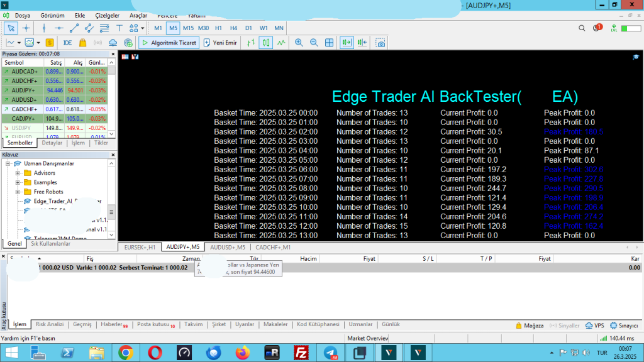The width and height of the screenshot is (644, 362).
Task: Open the search magnifier icon
Action: point(582,28)
